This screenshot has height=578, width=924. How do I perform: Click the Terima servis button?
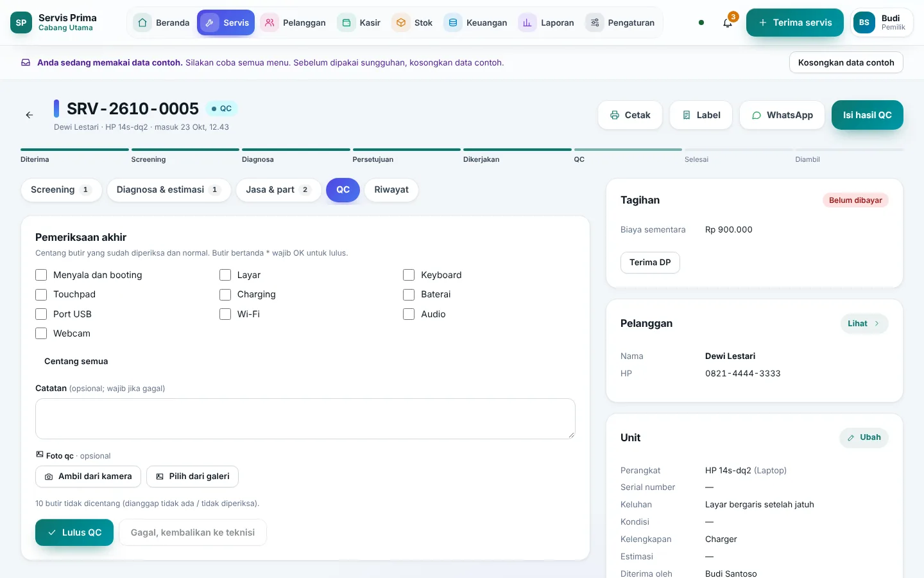[794, 22]
